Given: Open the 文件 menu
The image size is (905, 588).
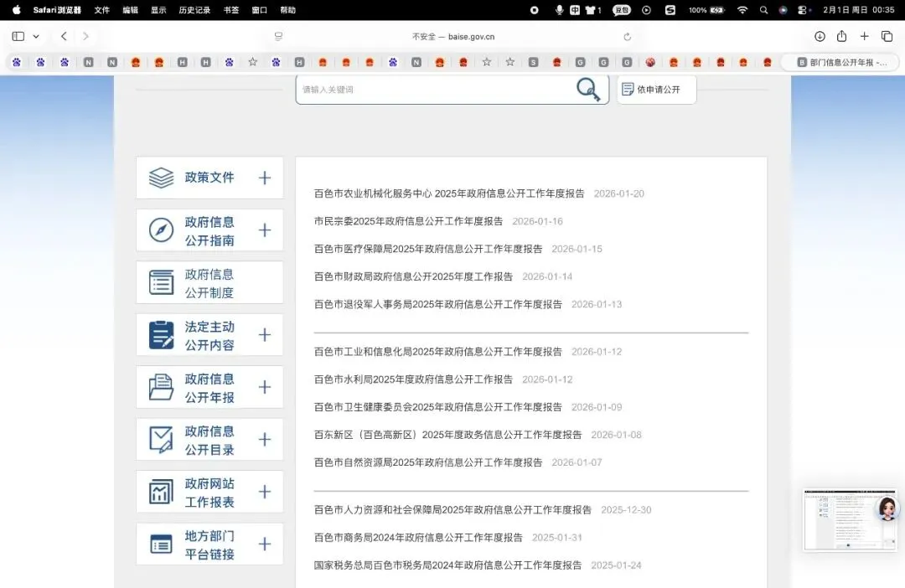Looking at the screenshot, I should pos(101,10).
